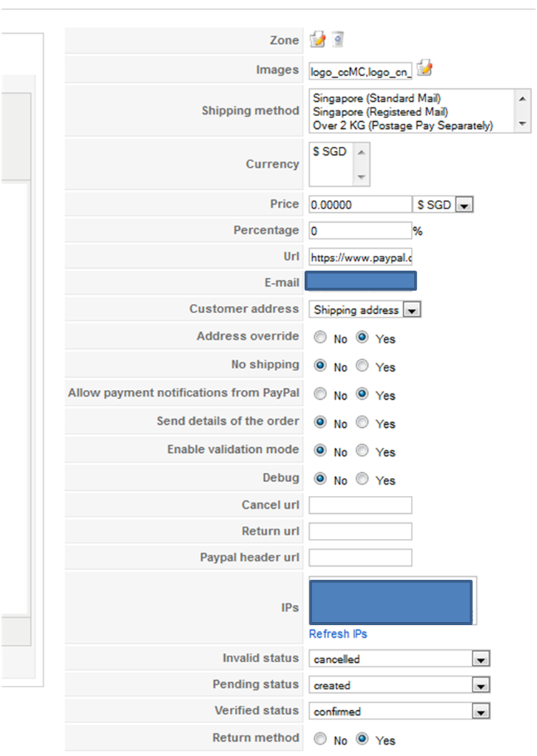
Task: Set No shipping to No
Action: pyautogui.click(x=320, y=365)
